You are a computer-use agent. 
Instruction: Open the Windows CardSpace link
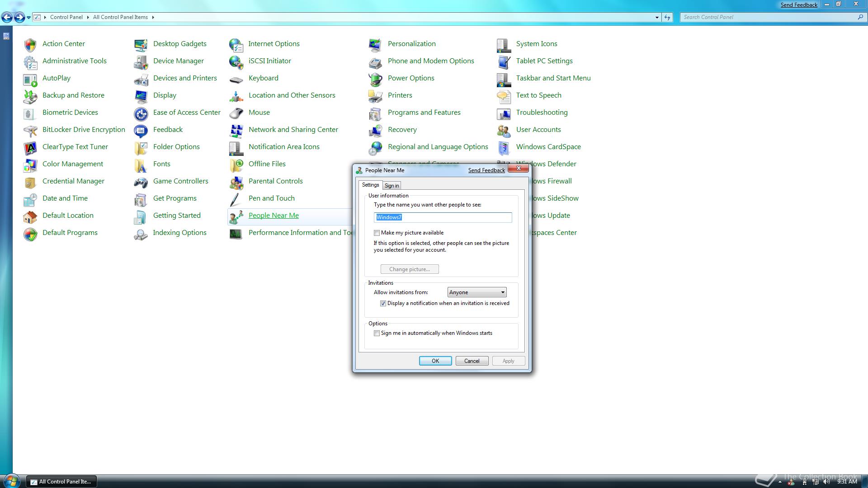coord(548,147)
